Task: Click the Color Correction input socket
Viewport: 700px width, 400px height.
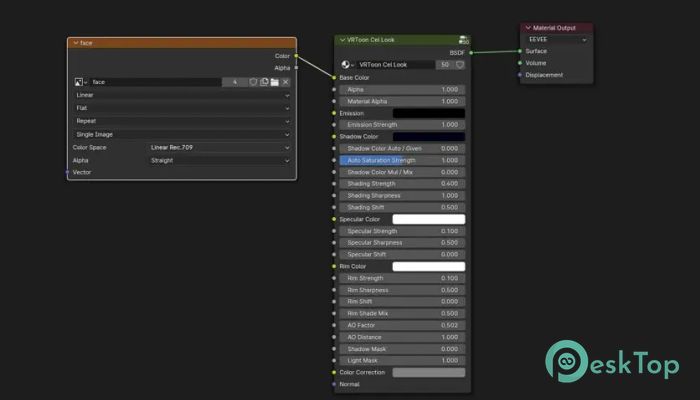Action: pos(334,372)
